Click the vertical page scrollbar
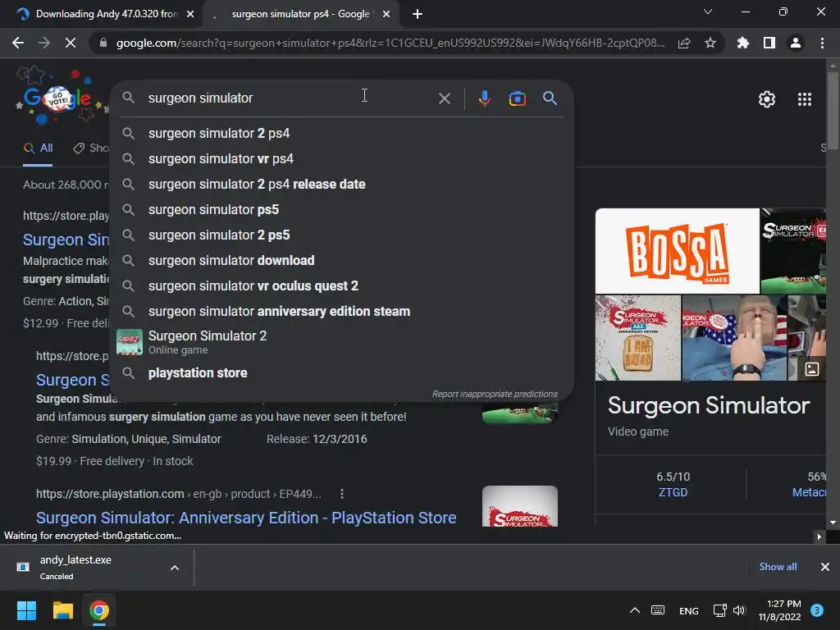Screen dimensions: 840x630 (833, 111)
